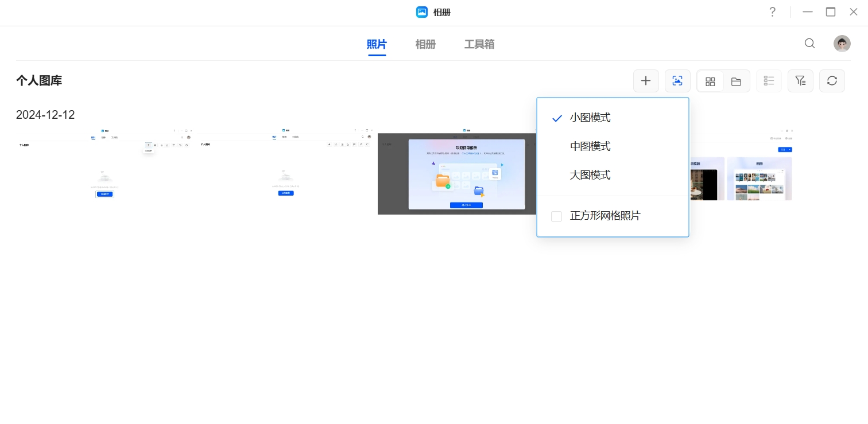
Task: Enable 正方形网格照片 checkbox
Action: 556,216
